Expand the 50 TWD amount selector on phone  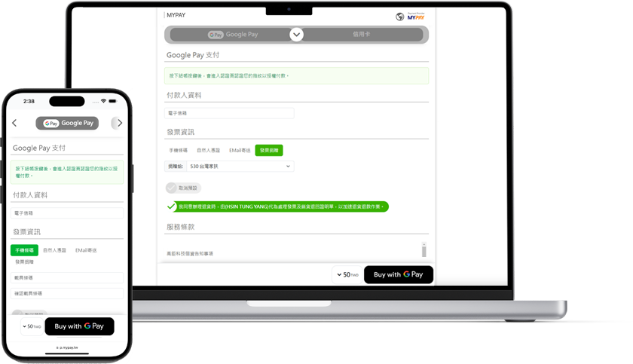point(31,326)
